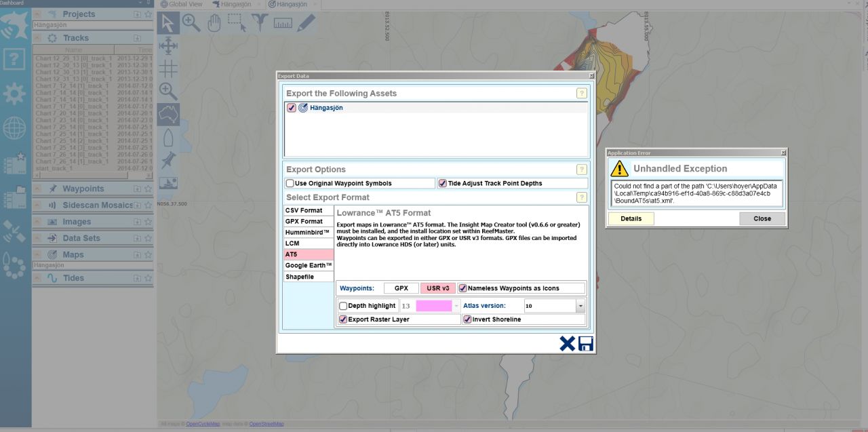This screenshot has width=868, height=432.
Task: Open the Atlas version dropdown
Action: pos(580,306)
